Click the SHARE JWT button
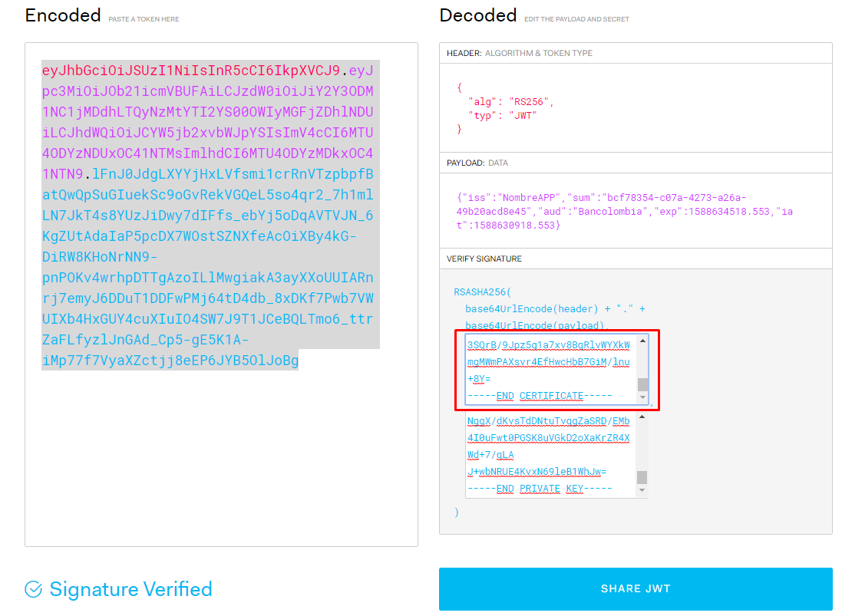This screenshot has height=616, width=842. pos(636,588)
